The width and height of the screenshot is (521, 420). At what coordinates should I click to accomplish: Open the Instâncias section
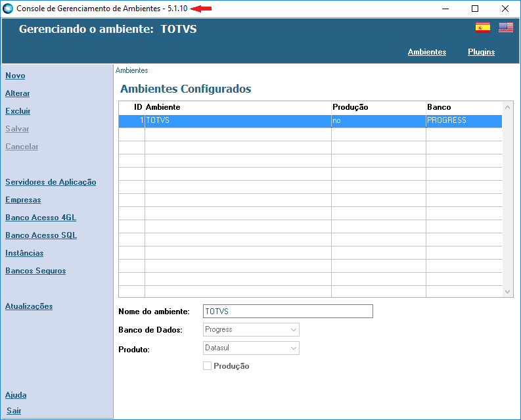tap(24, 253)
